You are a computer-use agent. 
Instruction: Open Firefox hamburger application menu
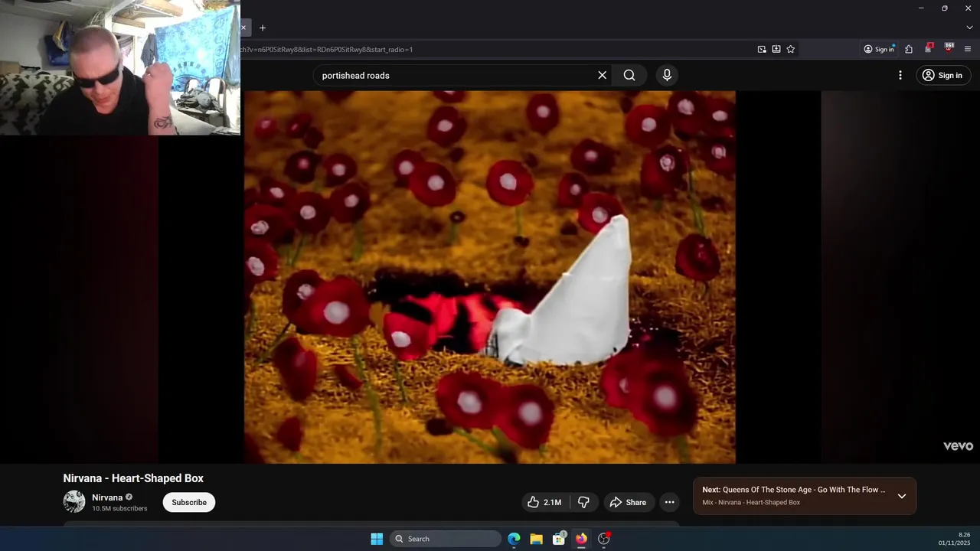tap(968, 49)
